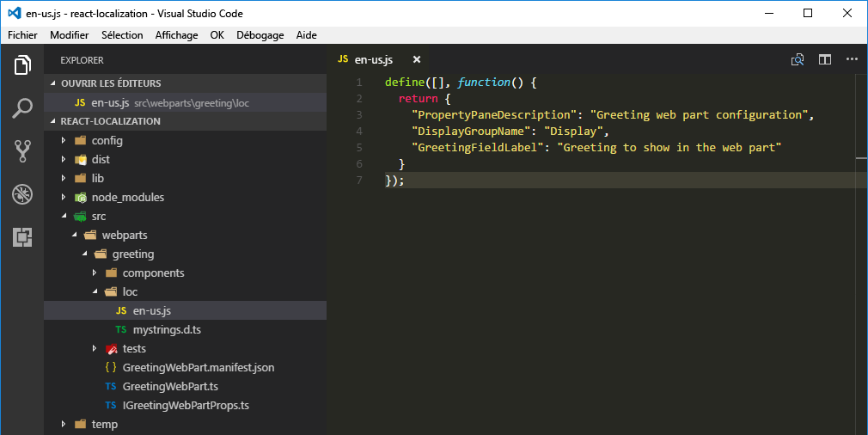The height and width of the screenshot is (435, 868).
Task: Open IGreetingWebPartProps.ts file
Action: (186, 405)
